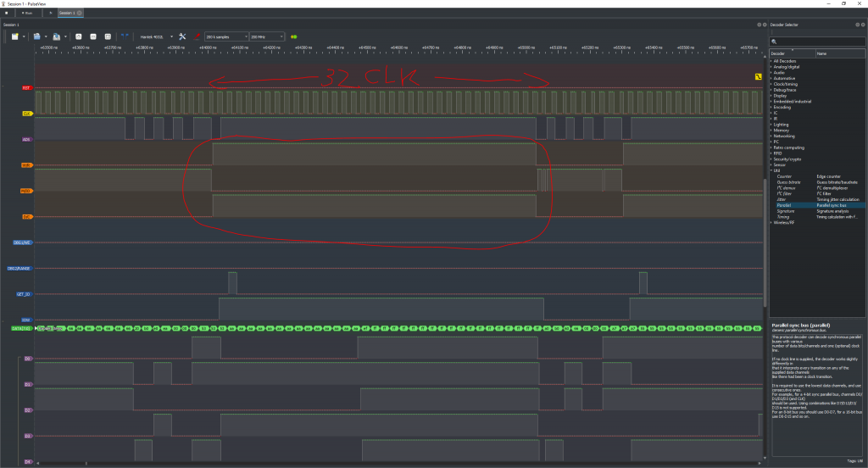Click the orange D/C channel label
This screenshot has width=868, height=468.
pyautogui.click(x=27, y=216)
